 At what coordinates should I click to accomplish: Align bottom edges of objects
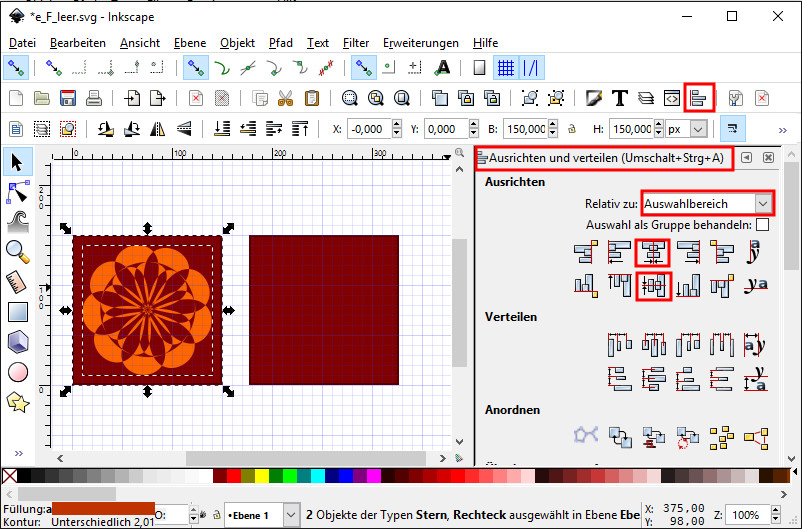coord(688,285)
